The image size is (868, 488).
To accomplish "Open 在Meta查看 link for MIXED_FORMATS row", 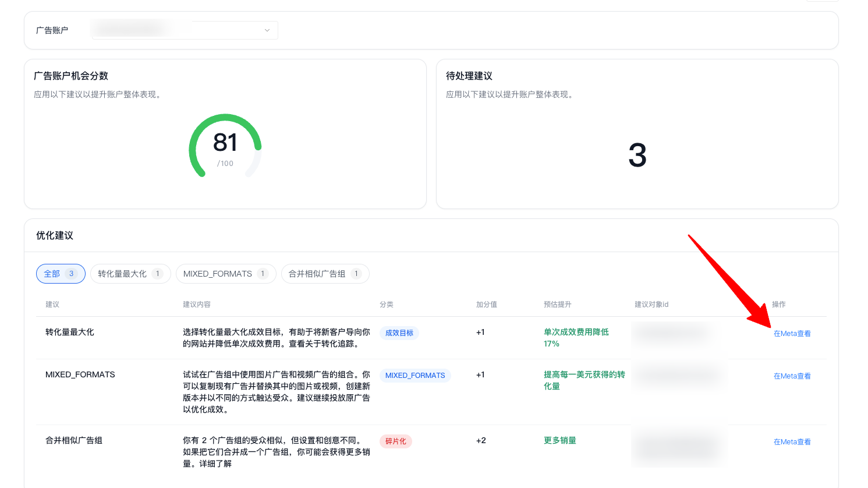I will (x=792, y=376).
